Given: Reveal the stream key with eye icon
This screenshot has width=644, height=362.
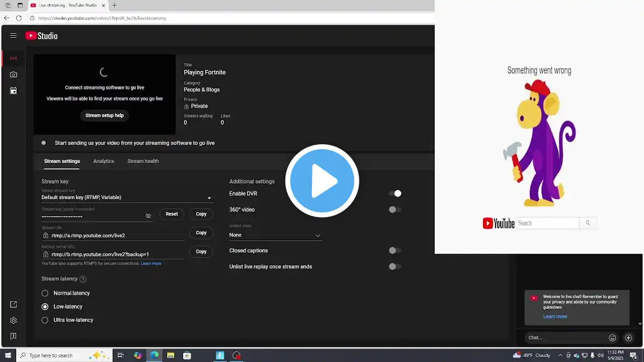Looking at the screenshot, I should [x=148, y=216].
